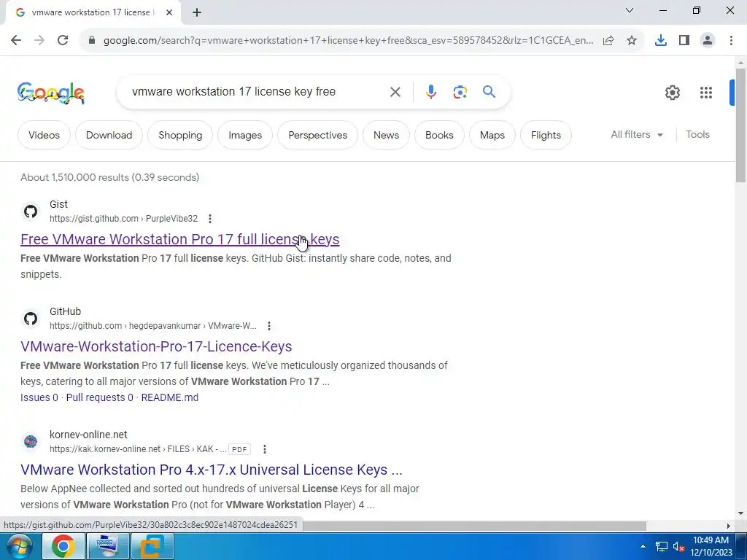This screenshot has width=747, height=560.
Task: Bookmark this page with the star icon
Action: (x=632, y=41)
